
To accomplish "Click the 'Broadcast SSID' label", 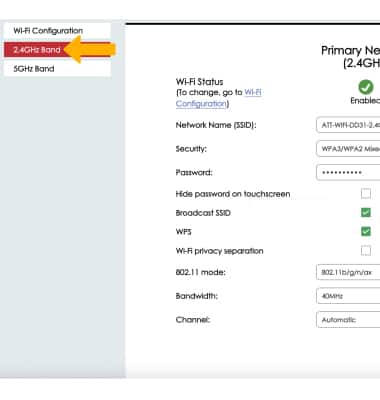I will (x=203, y=213).
